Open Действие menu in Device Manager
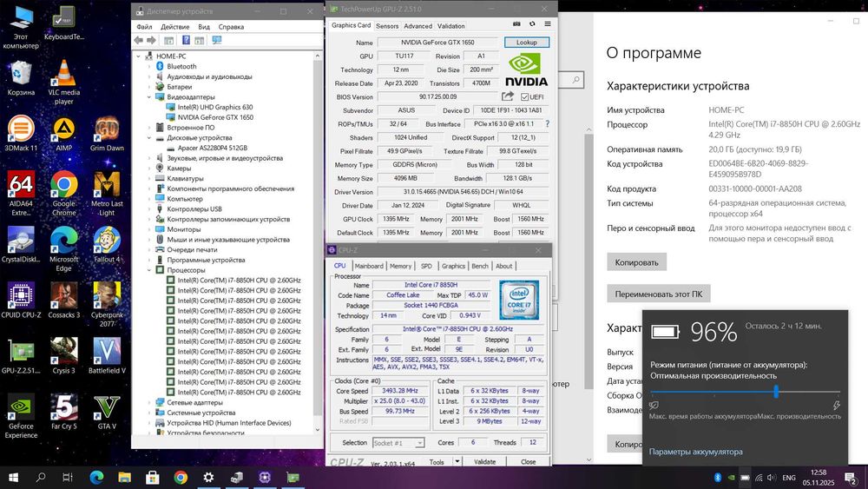The image size is (868, 489). pyautogui.click(x=175, y=27)
